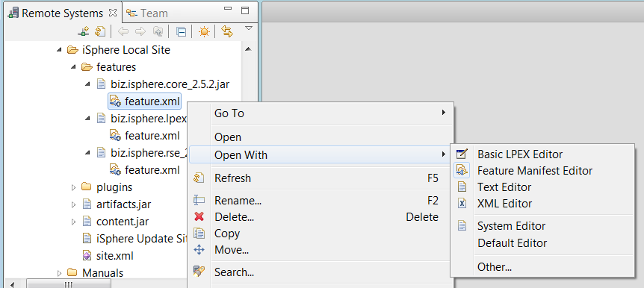This screenshot has height=288, width=644.
Task: Open the Go To submenu
Action: (x=321, y=113)
